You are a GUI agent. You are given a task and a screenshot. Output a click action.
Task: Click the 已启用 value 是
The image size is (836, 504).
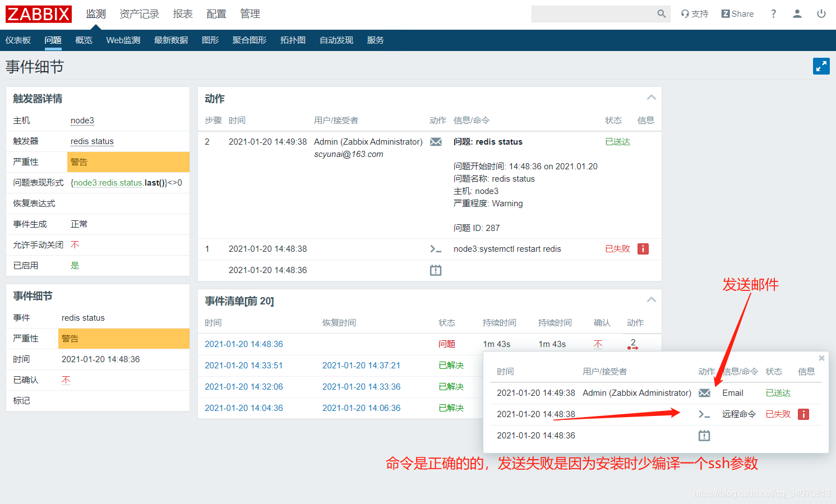click(75, 266)
